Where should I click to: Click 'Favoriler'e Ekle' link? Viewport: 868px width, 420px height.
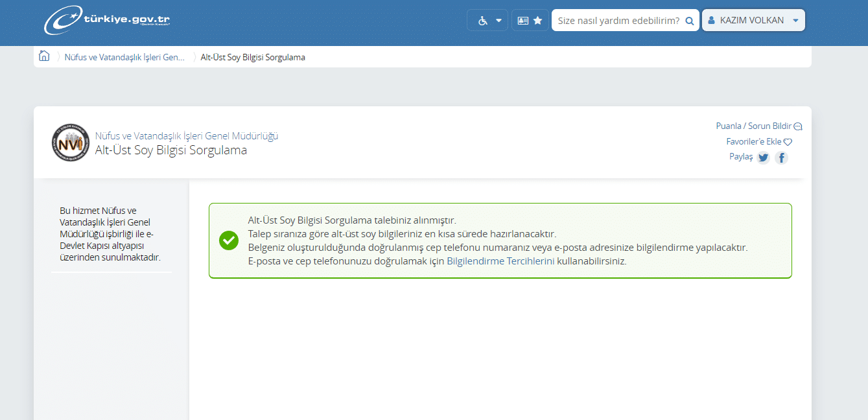pyautogui.click(x=759, y=141)
